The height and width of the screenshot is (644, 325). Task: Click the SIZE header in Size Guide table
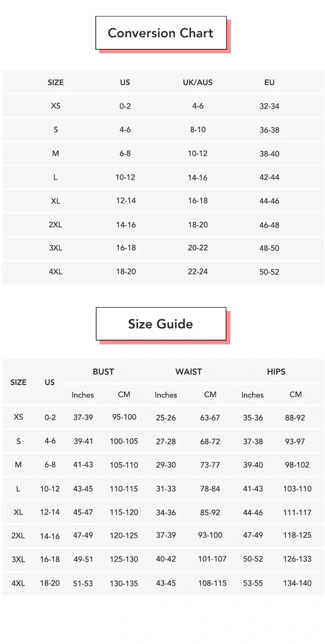18,382
